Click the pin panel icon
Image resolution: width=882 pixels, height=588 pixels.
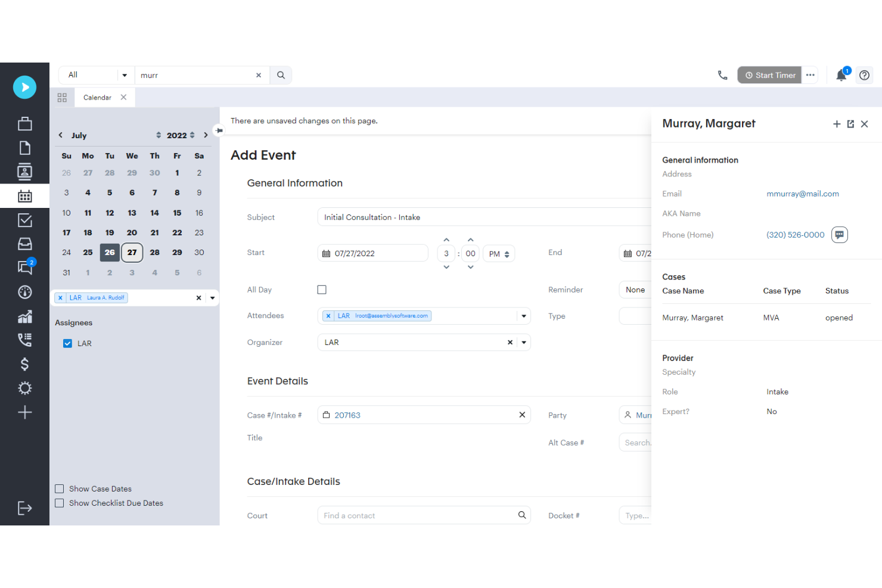click(219, 130)
